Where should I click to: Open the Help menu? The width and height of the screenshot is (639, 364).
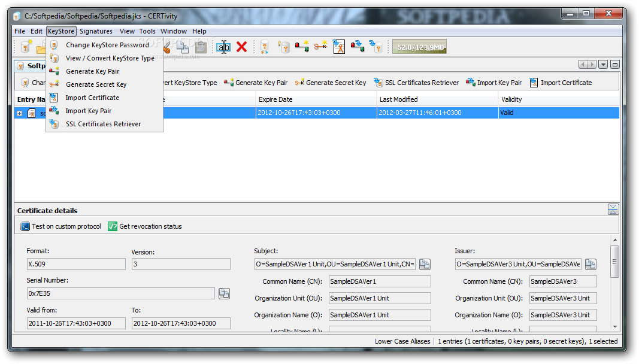coord(199,31)
